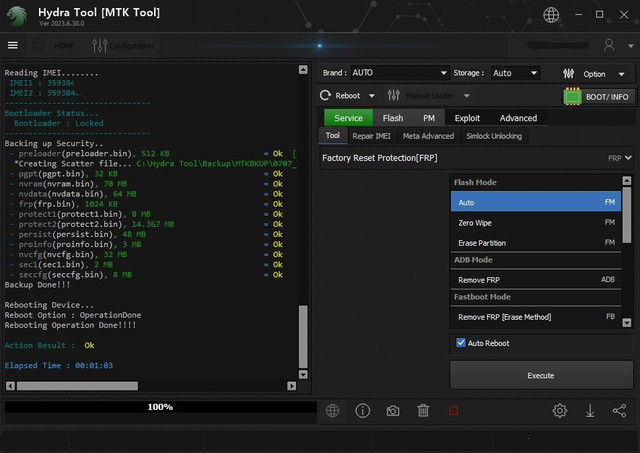
Task: Switch to the Service tab
Action: pyautogui.click(x=348, y=118)
